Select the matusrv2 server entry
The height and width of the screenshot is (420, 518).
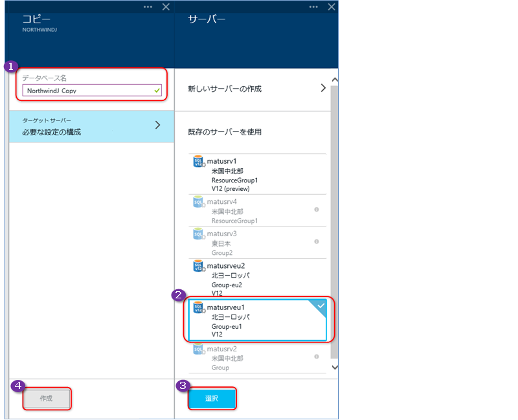point(257,358)
